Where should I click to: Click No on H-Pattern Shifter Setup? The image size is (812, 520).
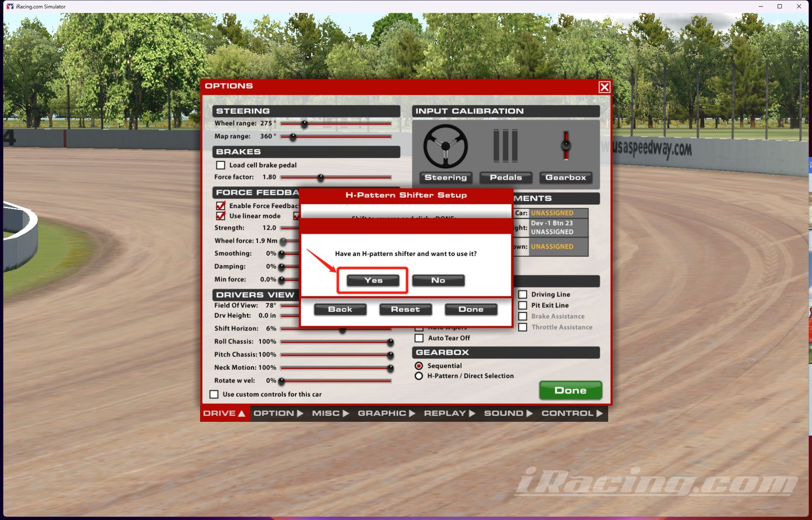pyautogui.click(x=438, y=280)
